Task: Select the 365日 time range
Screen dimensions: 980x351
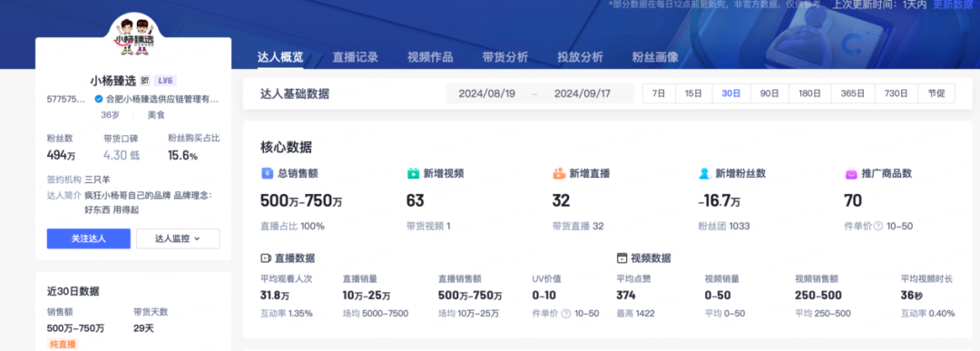Action: click(x=852, y=93)
